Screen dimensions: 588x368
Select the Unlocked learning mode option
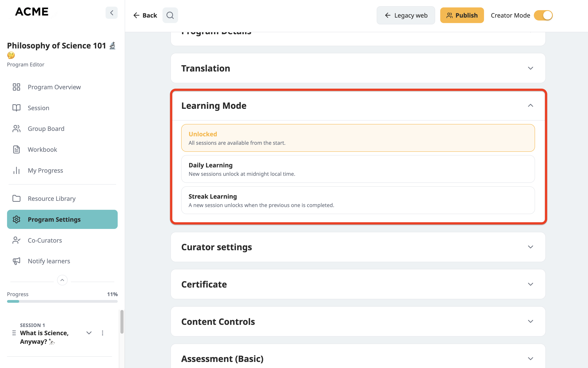point(358,138)
